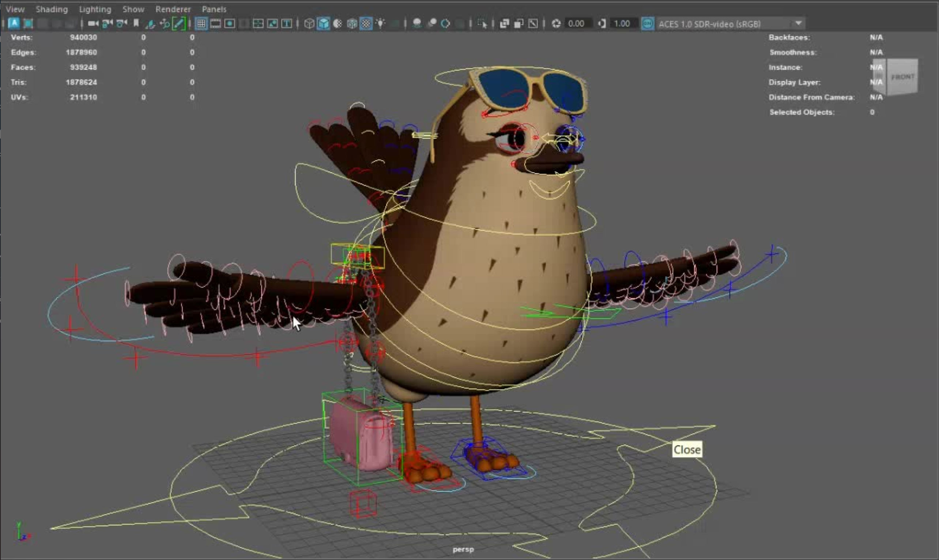Click the Use All Lights bulb icon
Image resolution: width=939 pixels, height=560 pixels.
click(x=380, y=23)
